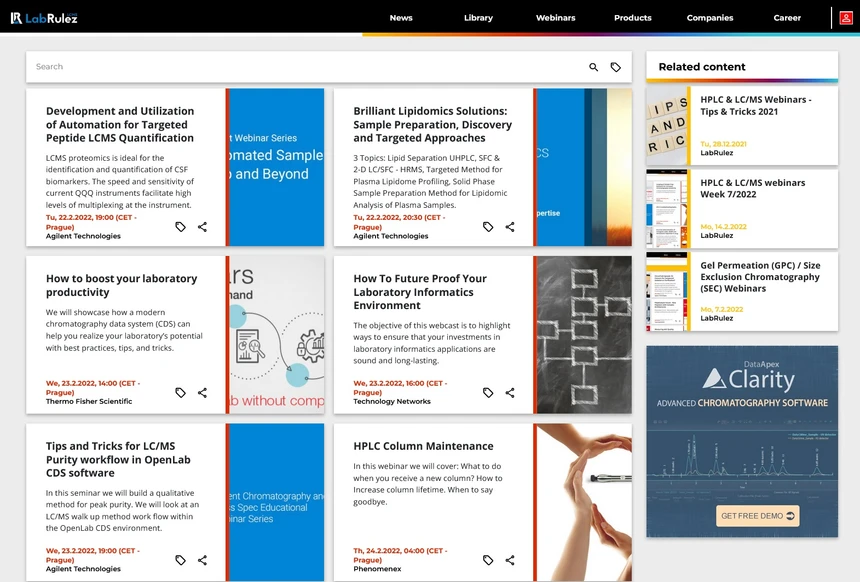Click Technology Networks company name

(x=392, y=402)
